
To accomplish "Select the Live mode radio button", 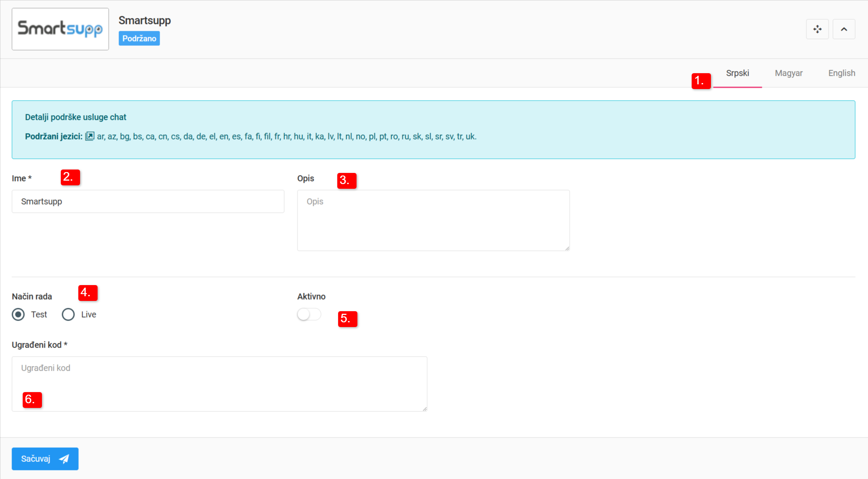I will [x=68, y=315].
